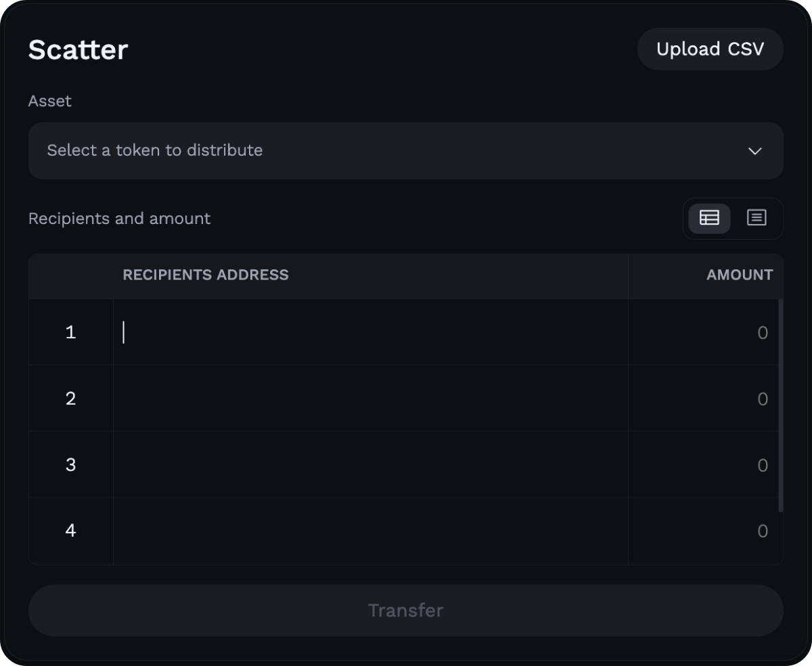Click the Upload CSV button
The height and width of the screenshot is (666, 812).
[710, 49]
